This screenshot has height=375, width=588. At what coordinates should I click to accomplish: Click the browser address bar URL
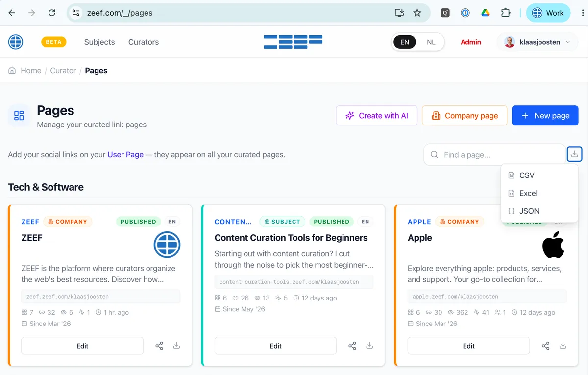(x=120, y=13)
